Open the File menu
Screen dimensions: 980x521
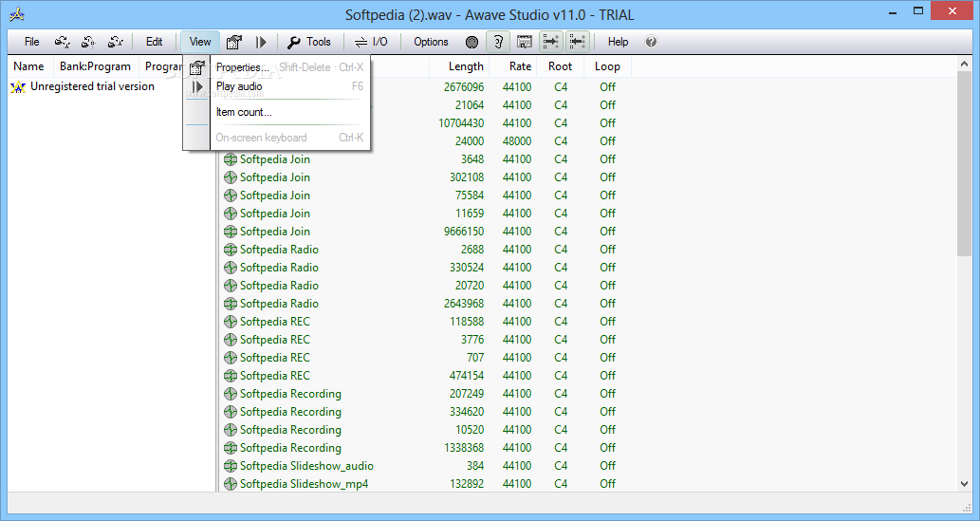pyautogui.click(x=32, y=42)
